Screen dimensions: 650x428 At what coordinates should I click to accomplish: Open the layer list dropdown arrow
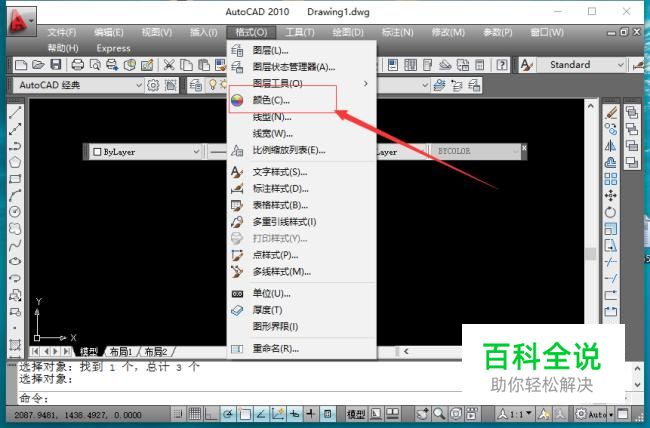pos(425,85)
